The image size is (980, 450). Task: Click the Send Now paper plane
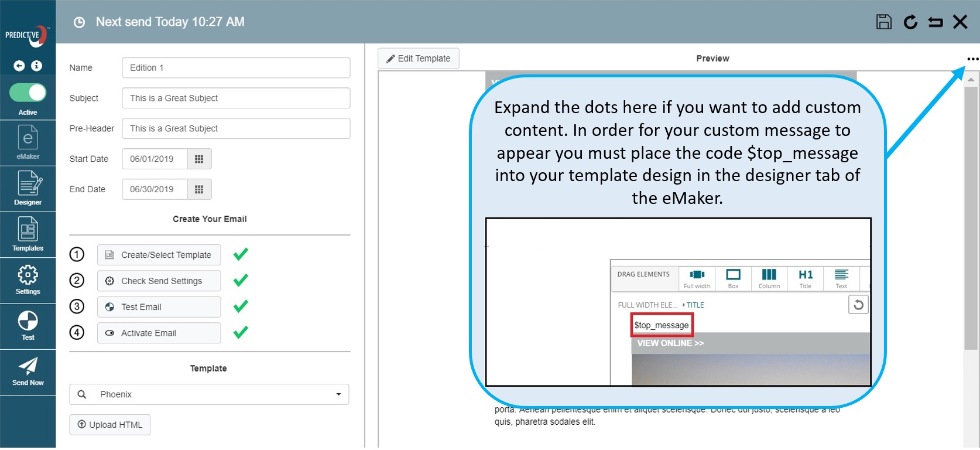click(28, 371)
